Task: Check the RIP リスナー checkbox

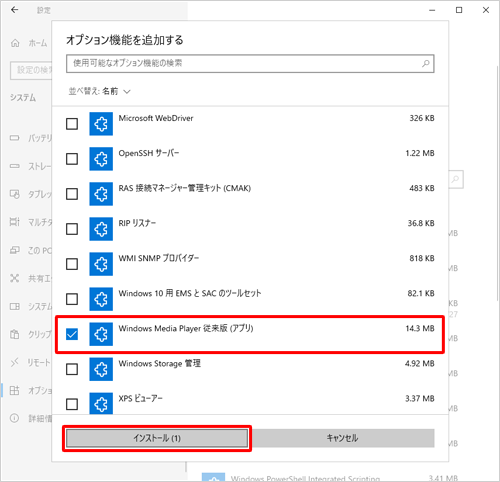Action: pyautogui.click(x=72, y=229)
